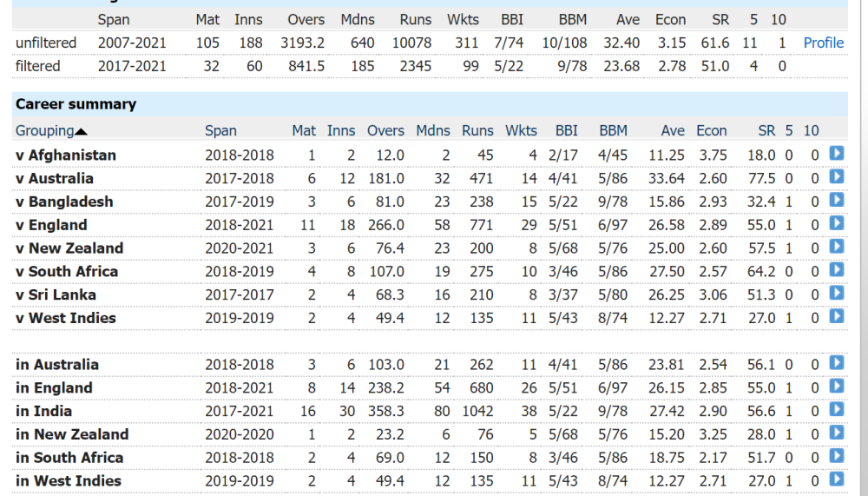Open the arrow icon for in India row
Image resolution: width=868 pixels, height=496 pixels.
(837, 409)
